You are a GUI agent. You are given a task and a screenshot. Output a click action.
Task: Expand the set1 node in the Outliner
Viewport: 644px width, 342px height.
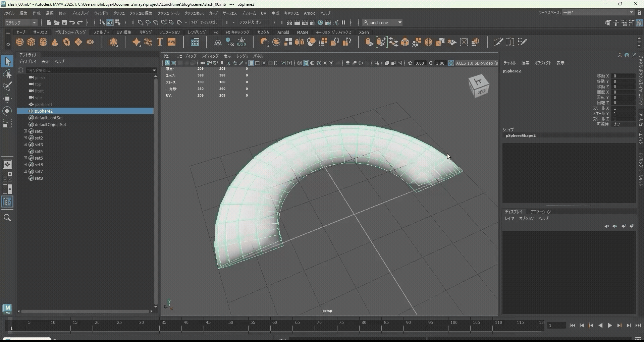(x=25, y=131)
